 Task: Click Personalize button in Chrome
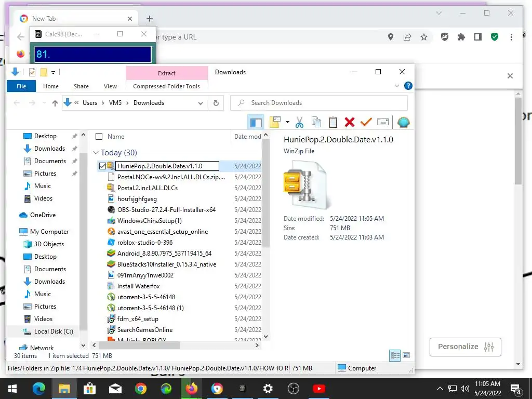pyautogui.click(x=465, y=347)
